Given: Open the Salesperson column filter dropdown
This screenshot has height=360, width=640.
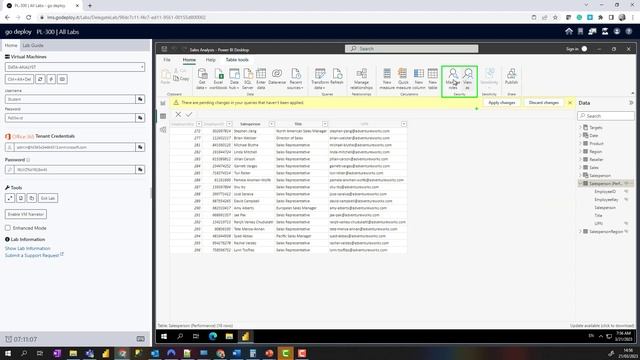Looking at the screenshot, I should (x=271, y=124).
